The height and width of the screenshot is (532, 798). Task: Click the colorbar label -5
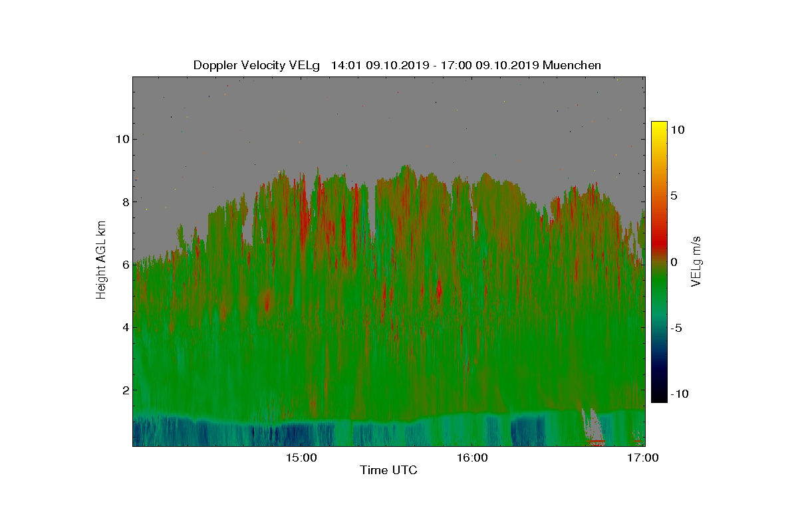(675, 328)
